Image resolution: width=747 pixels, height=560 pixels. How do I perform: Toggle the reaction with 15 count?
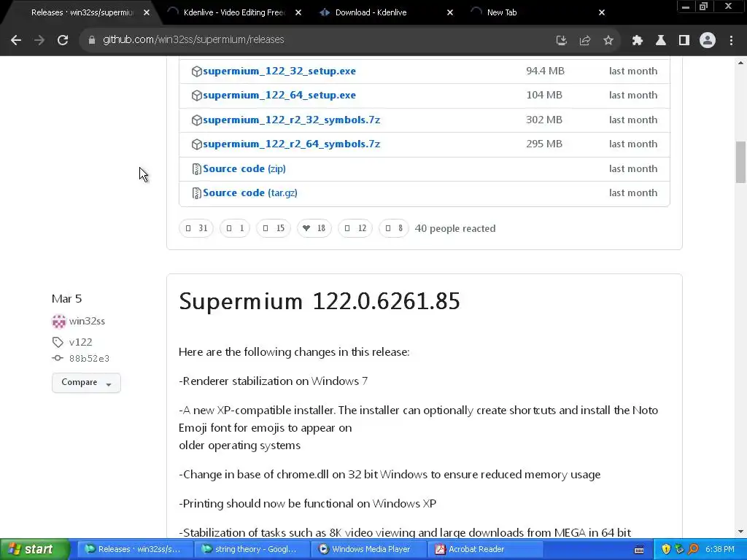point(274,228)
